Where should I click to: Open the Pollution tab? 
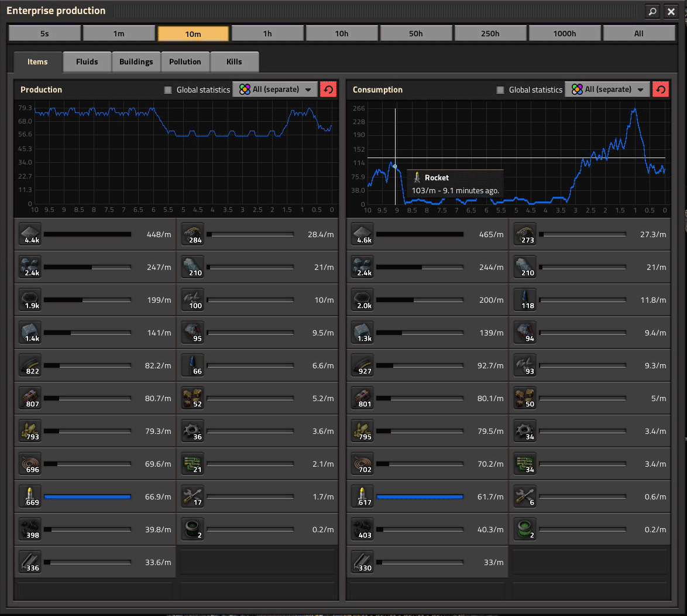(185, 61)
